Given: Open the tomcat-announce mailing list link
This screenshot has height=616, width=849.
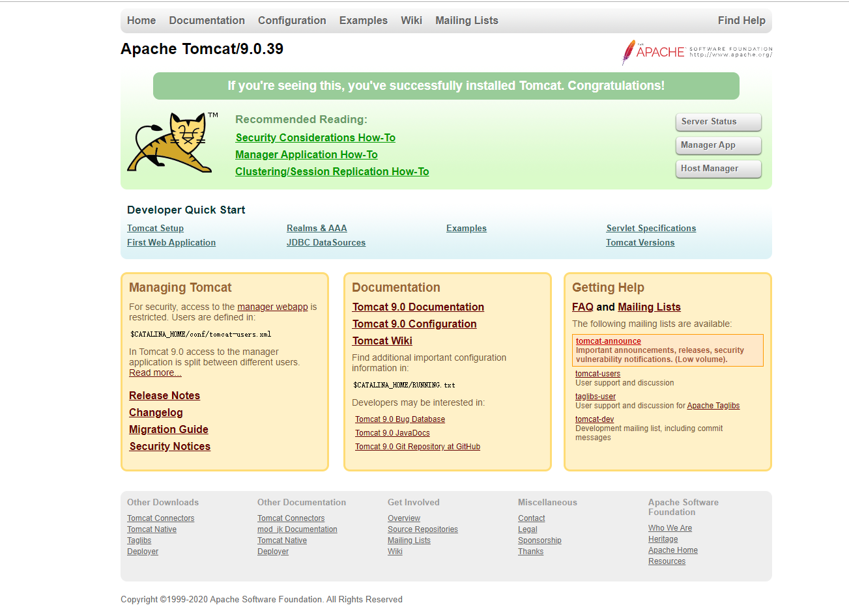Looking at the screenshot, I should 609,341.
